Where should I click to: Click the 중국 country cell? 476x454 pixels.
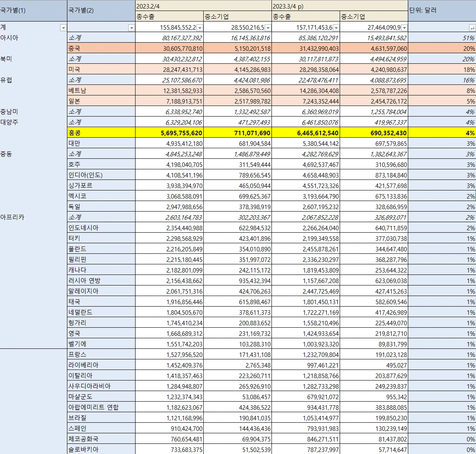coord(101,48)
